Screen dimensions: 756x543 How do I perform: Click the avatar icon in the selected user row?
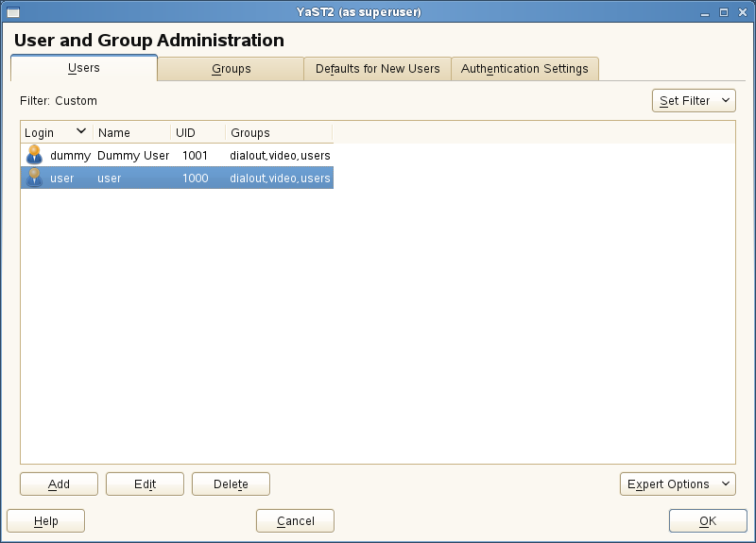(x=34, y=178)
